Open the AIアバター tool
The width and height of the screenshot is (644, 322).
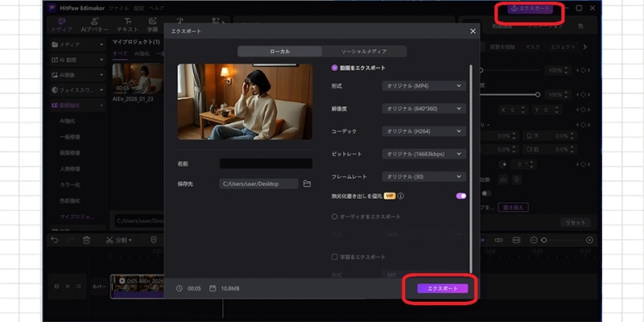94,25
